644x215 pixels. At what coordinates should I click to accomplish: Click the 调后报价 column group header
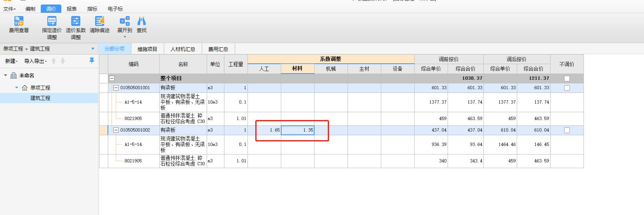[x=517, y=59]
